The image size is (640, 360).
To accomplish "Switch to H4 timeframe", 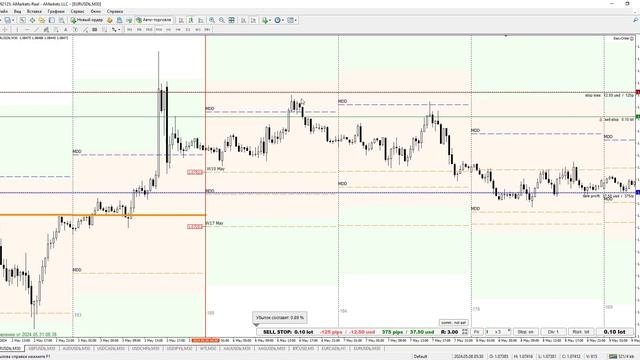I will 178,29.
